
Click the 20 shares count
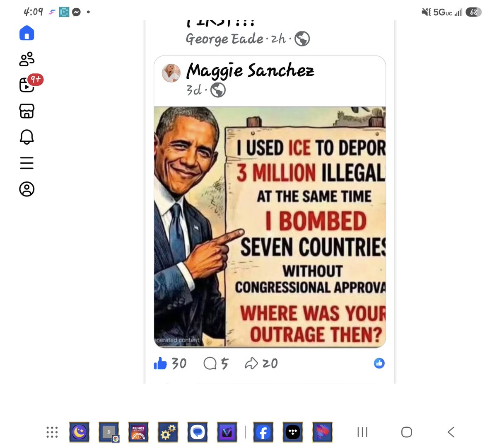coord(270,363)
